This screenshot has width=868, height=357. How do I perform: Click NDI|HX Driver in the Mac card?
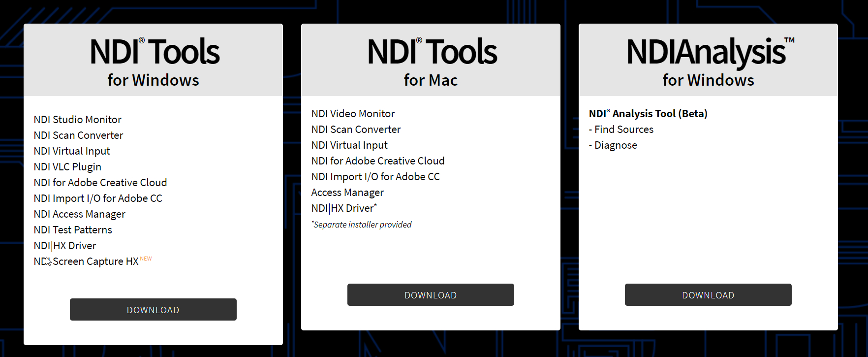pyautogui.click(x=343, y=208)
